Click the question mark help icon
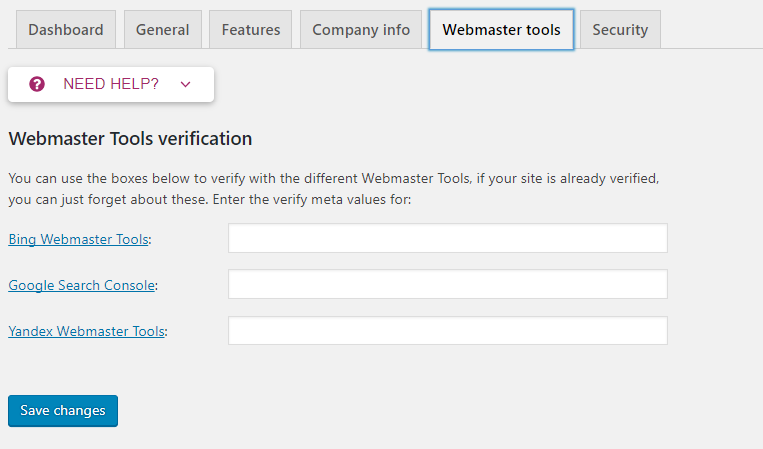 click(x=37, y=84)
